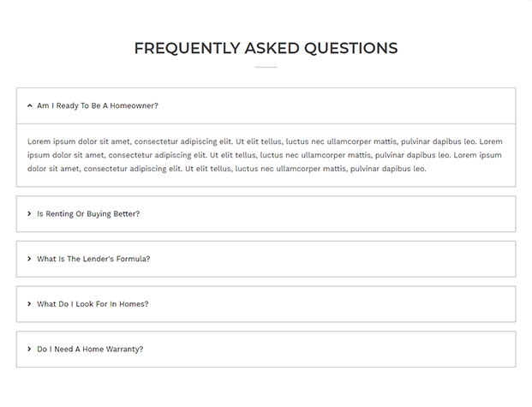The height and width of the screenshot is (407, 532).
Task: Open What Do I Look For In Homes?
Action: tap(93, 304)
